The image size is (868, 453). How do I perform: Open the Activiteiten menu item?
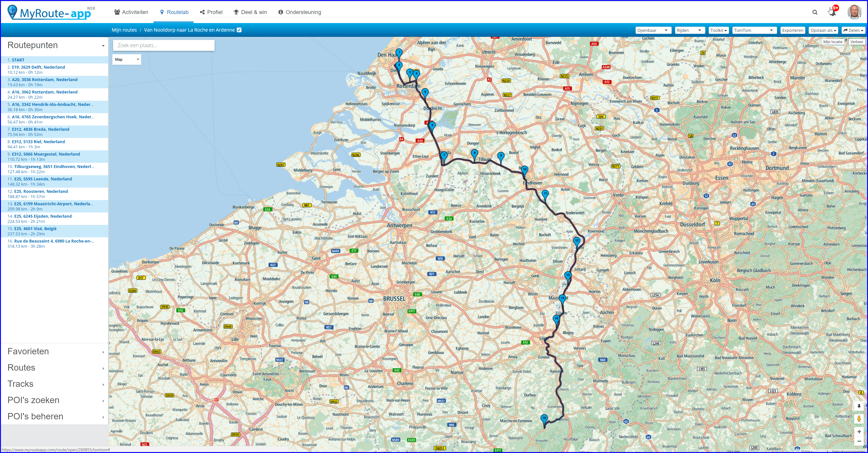(x=131, y=12)
